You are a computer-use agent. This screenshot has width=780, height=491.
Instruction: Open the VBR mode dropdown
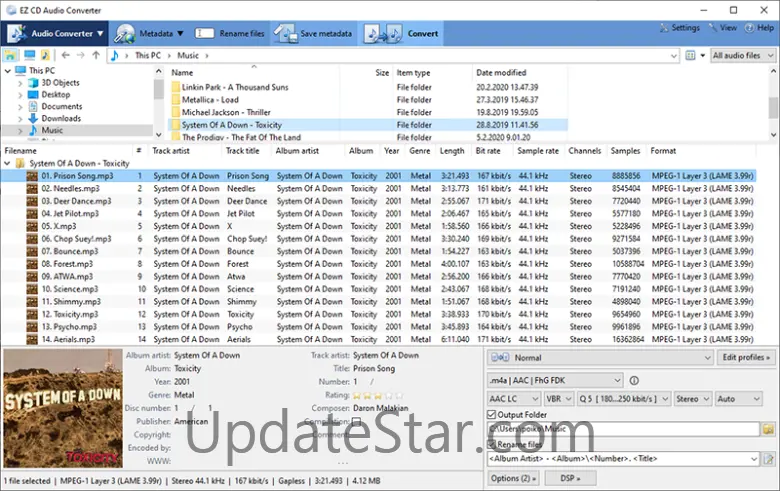click(559, 399)
